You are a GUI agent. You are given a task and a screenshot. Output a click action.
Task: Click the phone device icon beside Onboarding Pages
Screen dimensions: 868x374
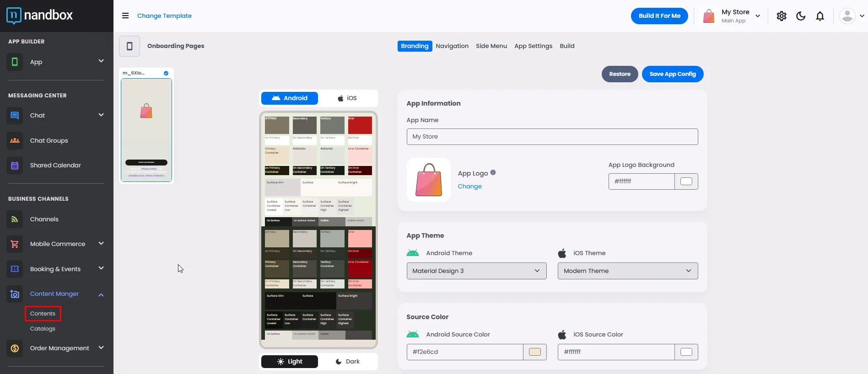129,46
